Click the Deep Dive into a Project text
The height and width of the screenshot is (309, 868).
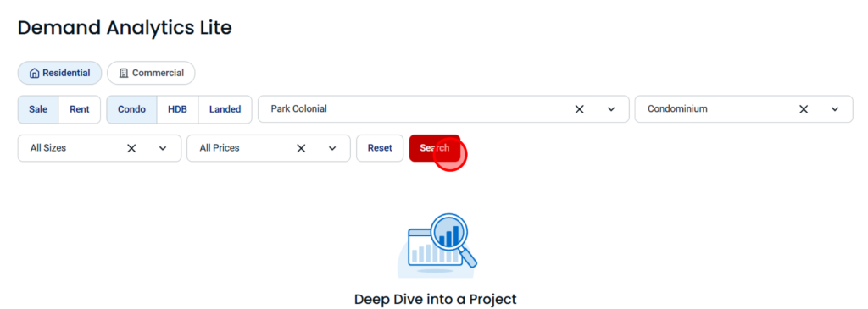pos(435,300)
